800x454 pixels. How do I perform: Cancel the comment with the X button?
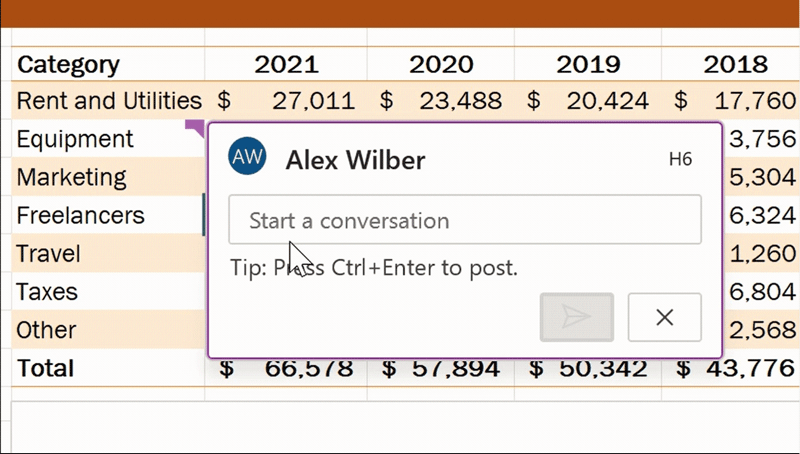[664, 317]
